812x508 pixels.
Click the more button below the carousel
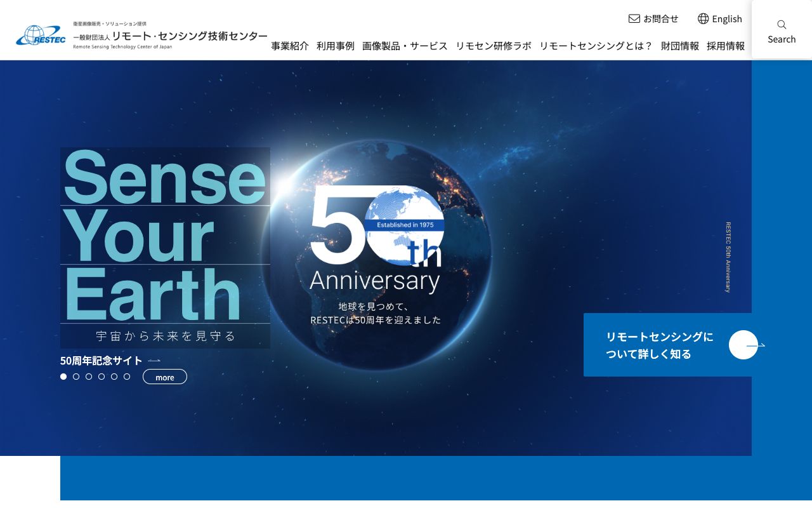tap(164, 377)
